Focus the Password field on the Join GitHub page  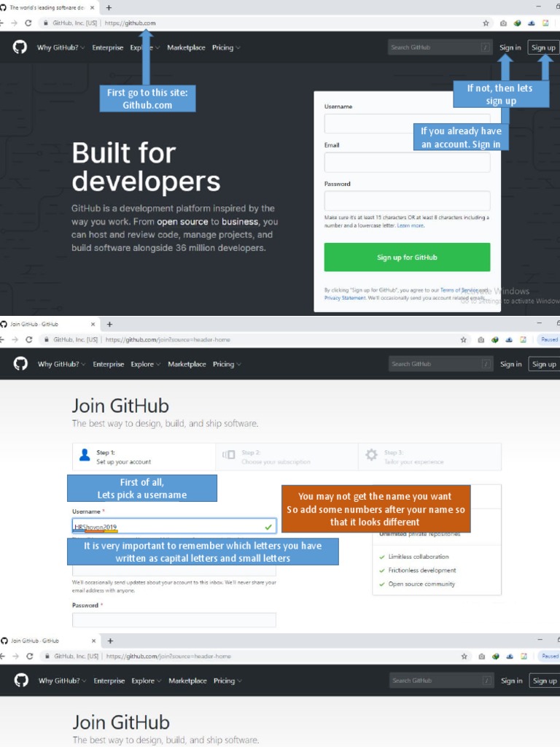tap(174, 620)
